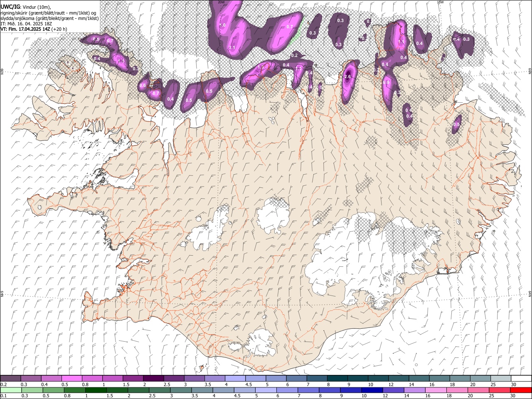
Task: Click the 'UWC/IG: Vindur (10m)' title line
Action: tap(25, 7)
